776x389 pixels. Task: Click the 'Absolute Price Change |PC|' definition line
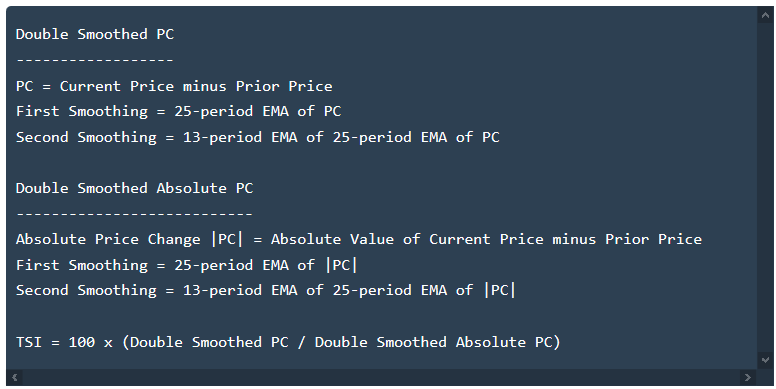coord(359,240)
